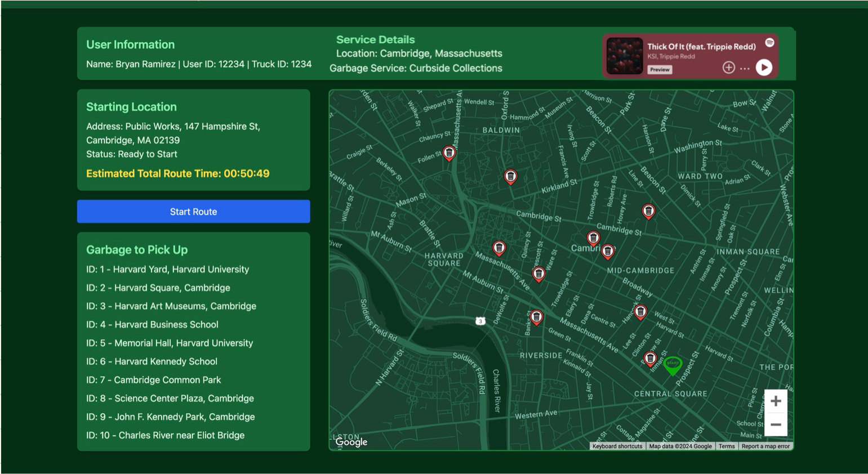Image resolution: width=868 pixels, height=474 pixels.
Task: Zoom in the map with plus button
Action: click(x=776, y=401)
